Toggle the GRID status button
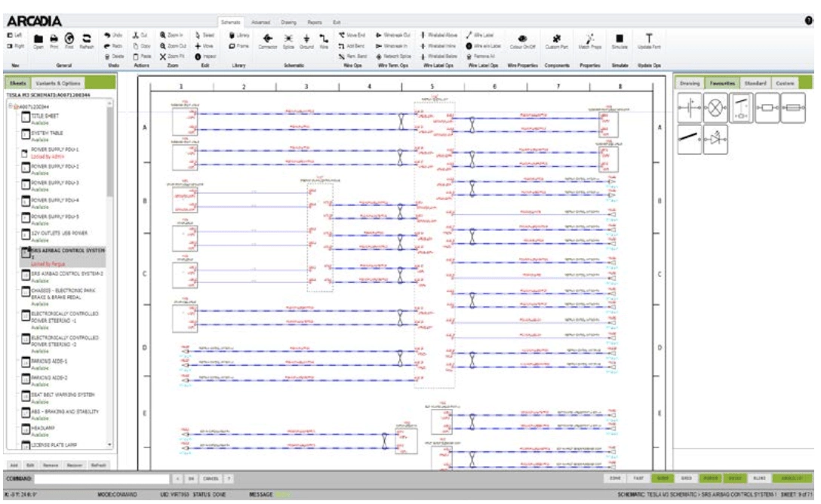Viewport: 821px width, 504px height. [x=687, y=479]
